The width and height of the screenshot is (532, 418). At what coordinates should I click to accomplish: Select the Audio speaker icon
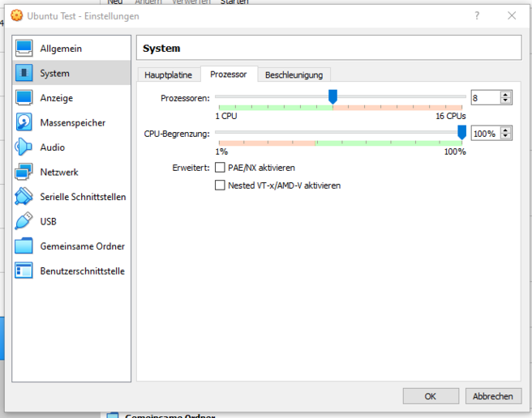(24, 147)
